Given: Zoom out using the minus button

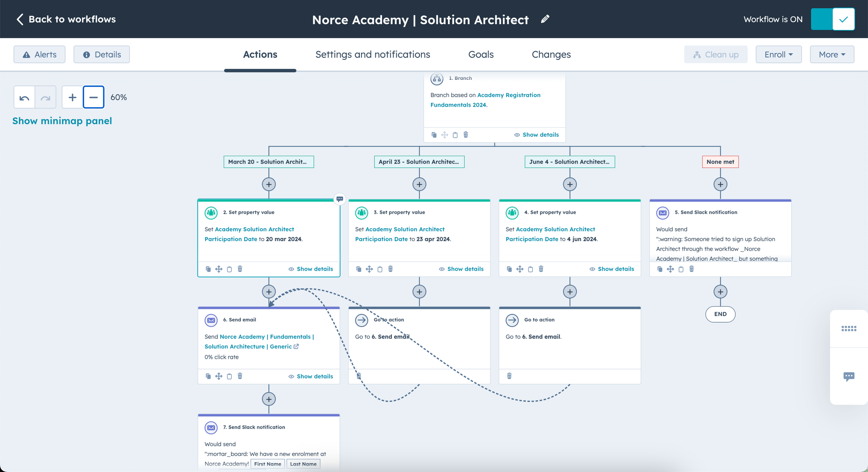Looking at the screenshot, I should (93, 97).
